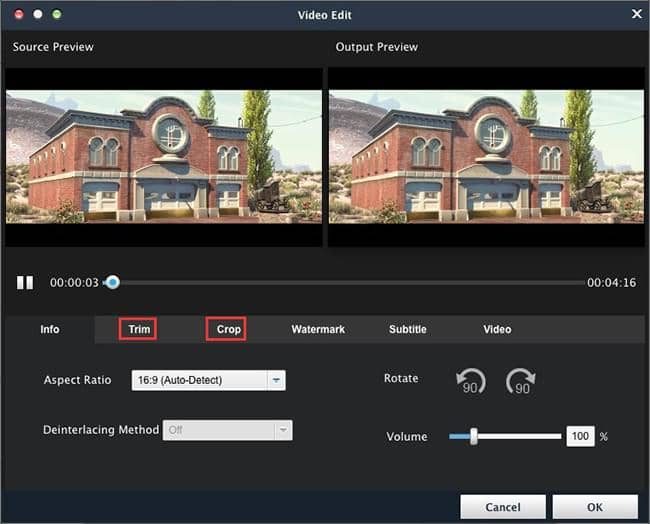Click the Output Preview heading
Image resolution: width=650 pixels, height=524 pixels.
(376, 47)
